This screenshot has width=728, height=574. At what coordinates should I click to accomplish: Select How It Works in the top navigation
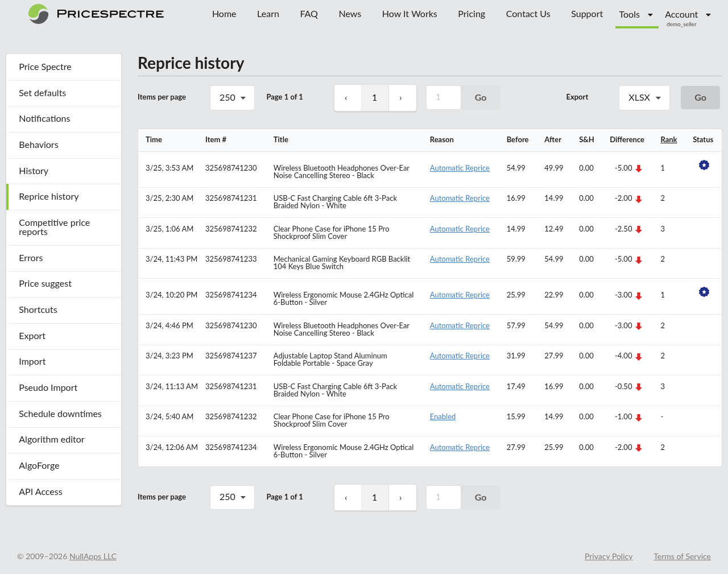point(409,14)
